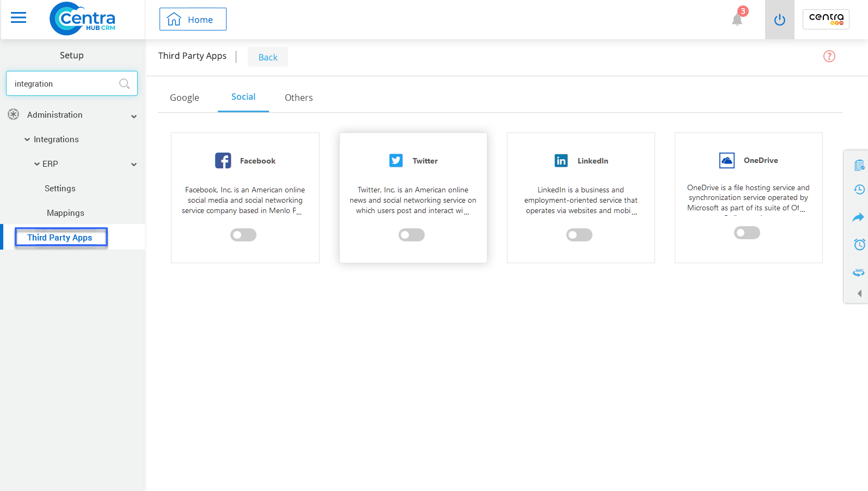This screenshot has width=868, height=491.
Task: Click the power logout icon
Action: point(780,20)
